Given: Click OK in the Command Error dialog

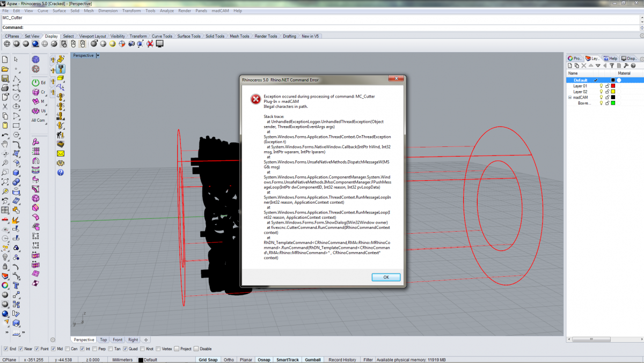Looking at the screenshot, I should click(386, 277).
